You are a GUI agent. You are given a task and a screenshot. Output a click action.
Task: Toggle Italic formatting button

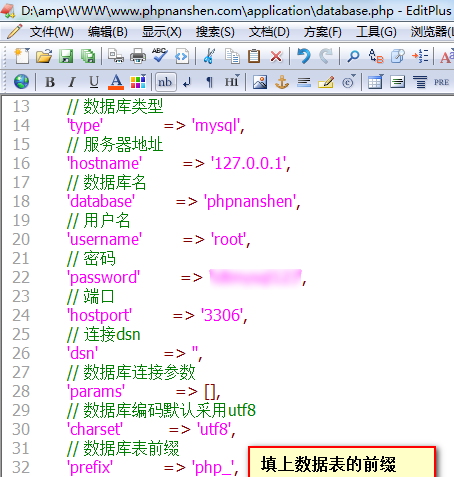pyautogui.click(x=72, y=82)
